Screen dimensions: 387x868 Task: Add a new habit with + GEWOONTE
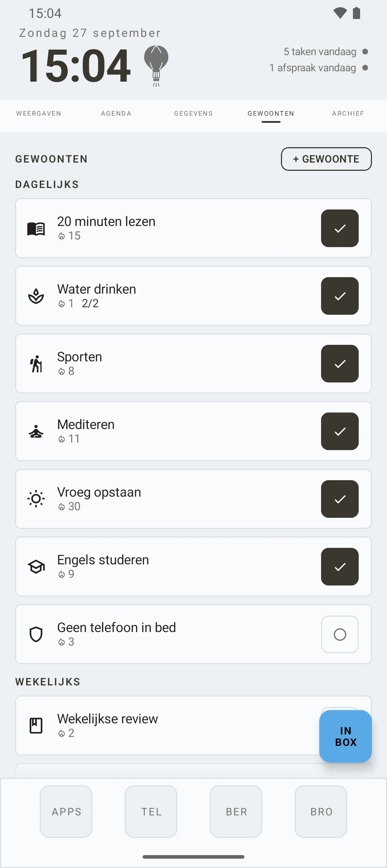point(326,159)
